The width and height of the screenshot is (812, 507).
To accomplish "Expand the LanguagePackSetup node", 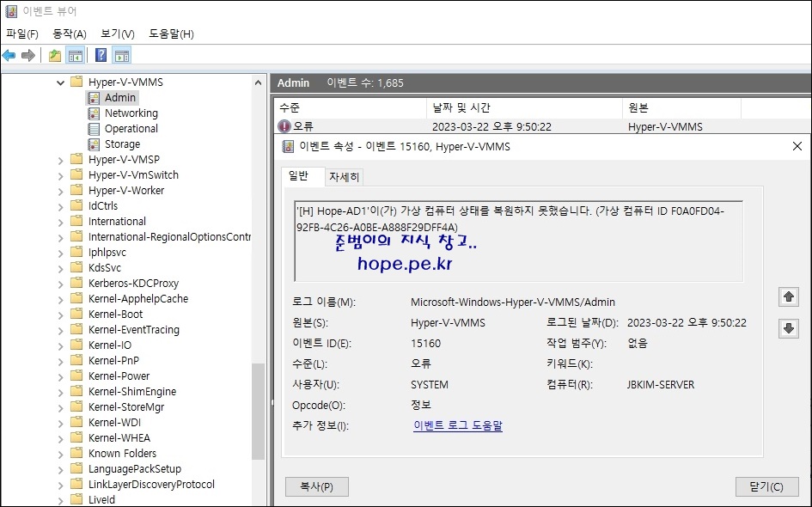I will point(61,470).
